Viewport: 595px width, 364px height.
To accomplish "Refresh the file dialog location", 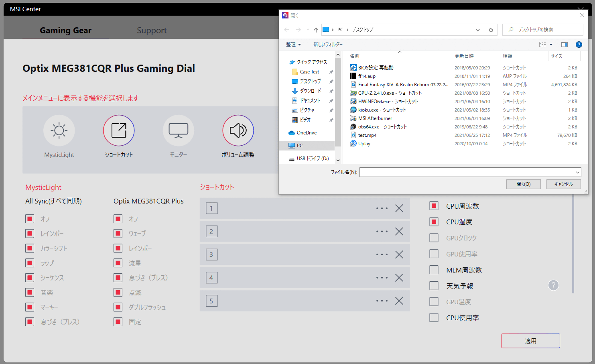I will tap(491, 30).
